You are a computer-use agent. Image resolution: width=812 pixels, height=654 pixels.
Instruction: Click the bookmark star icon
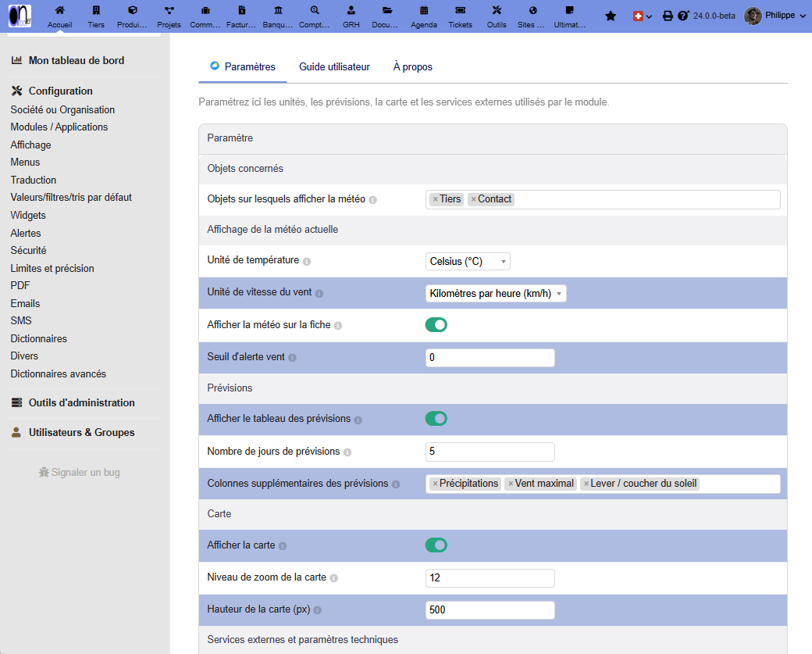[x=611, y=16]
